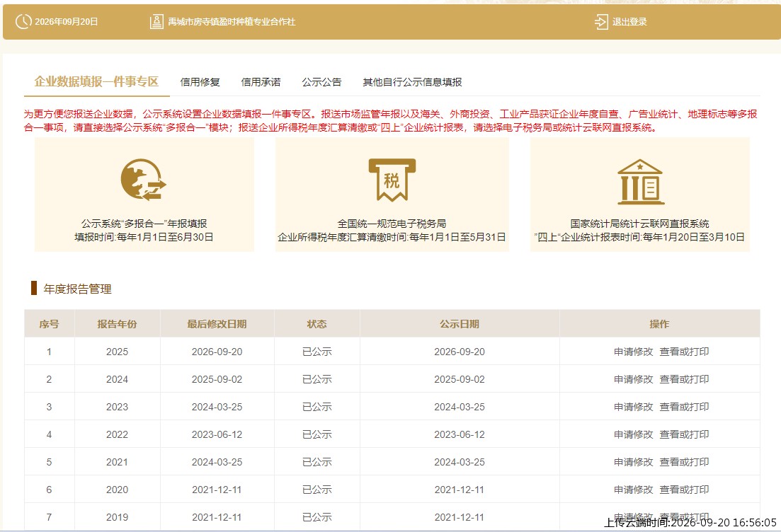
Task: Click the 序号 column header
Action: click(49, 324)
